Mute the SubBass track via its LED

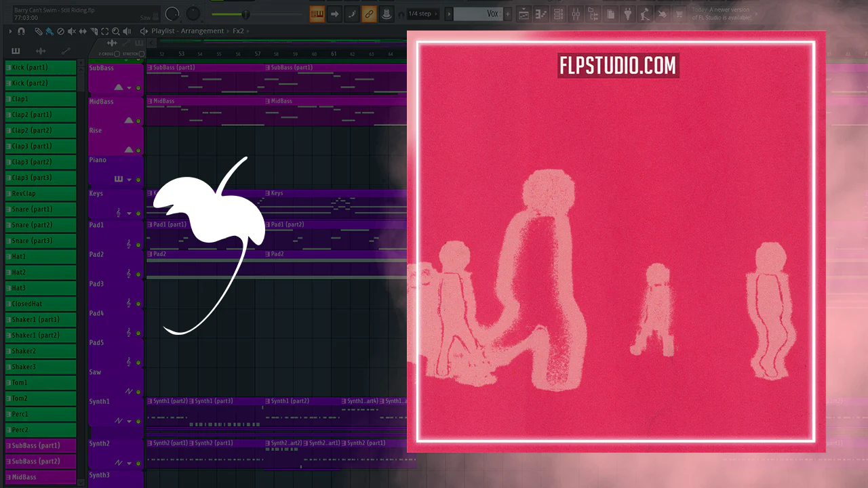pos(138,88)
